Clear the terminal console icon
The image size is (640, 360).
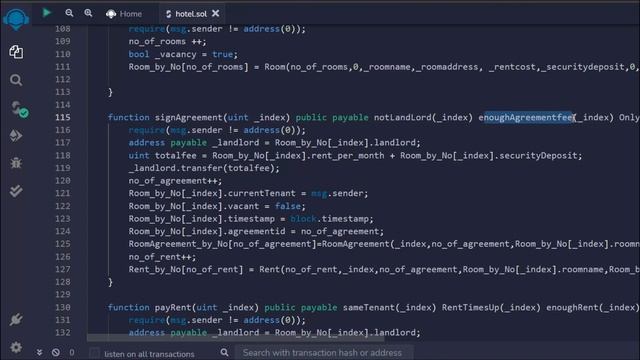(x=56, y=352)
